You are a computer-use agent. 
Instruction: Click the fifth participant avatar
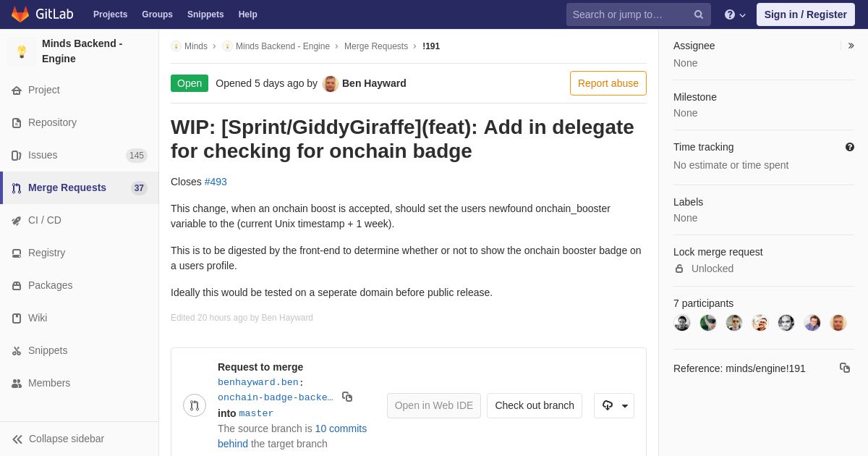point(786,323)
